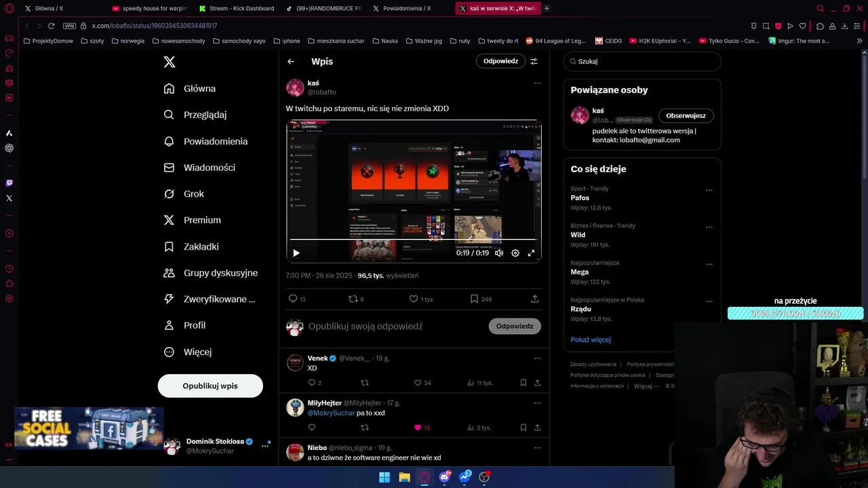Open Premium page
The width and height of the screenshot is (868, 488).
click(192, 220)
